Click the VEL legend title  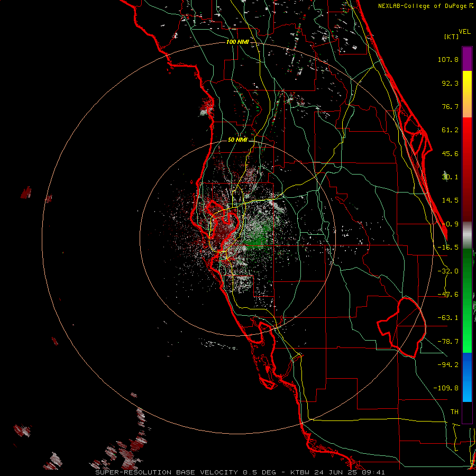[464, 32]
